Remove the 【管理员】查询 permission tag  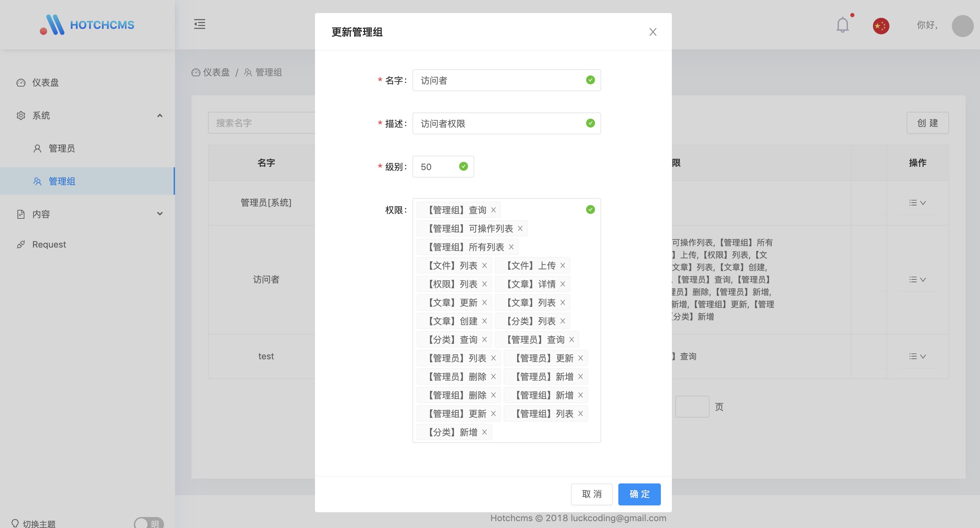click(x=571, y=339)
